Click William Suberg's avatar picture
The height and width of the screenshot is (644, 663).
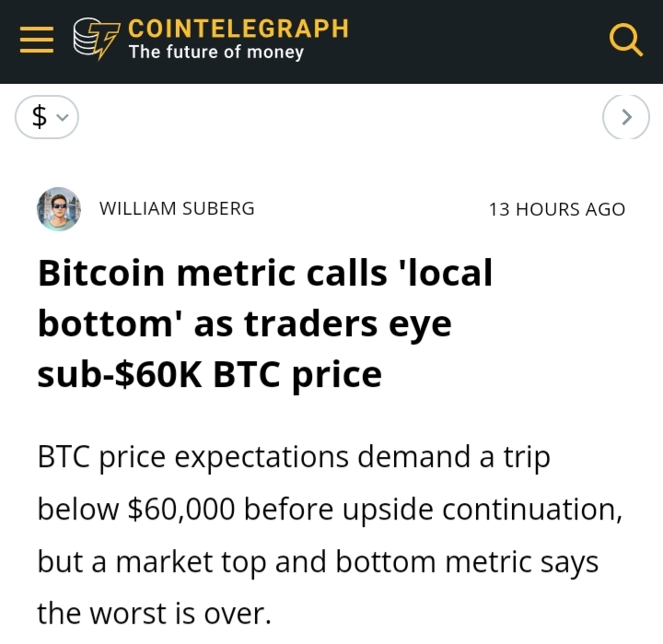click(59, 209)
